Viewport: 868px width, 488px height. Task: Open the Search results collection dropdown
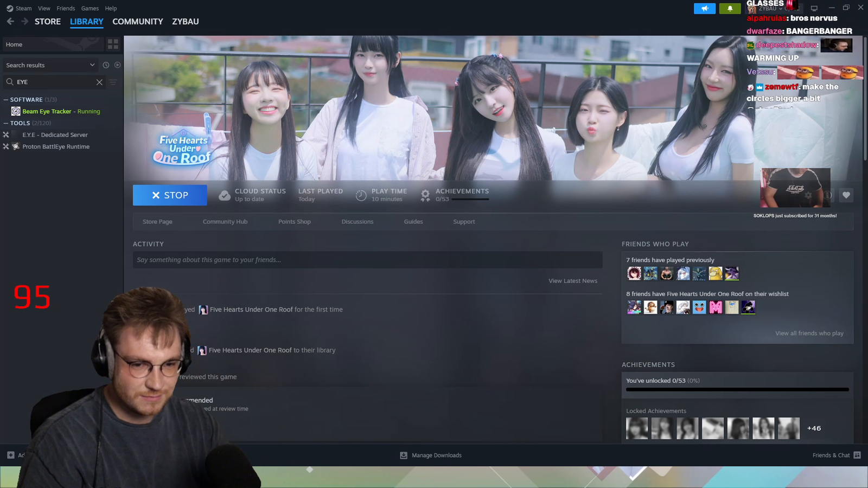click(50, 65)
